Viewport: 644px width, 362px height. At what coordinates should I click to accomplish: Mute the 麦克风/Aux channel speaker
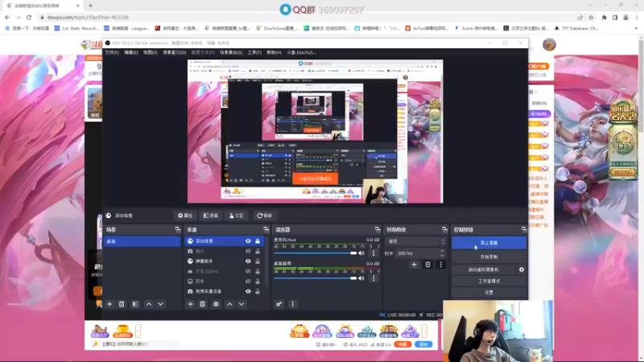361,253
